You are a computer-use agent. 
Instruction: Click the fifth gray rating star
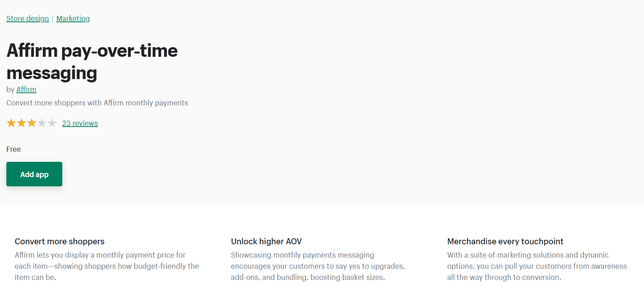(52, 123)
